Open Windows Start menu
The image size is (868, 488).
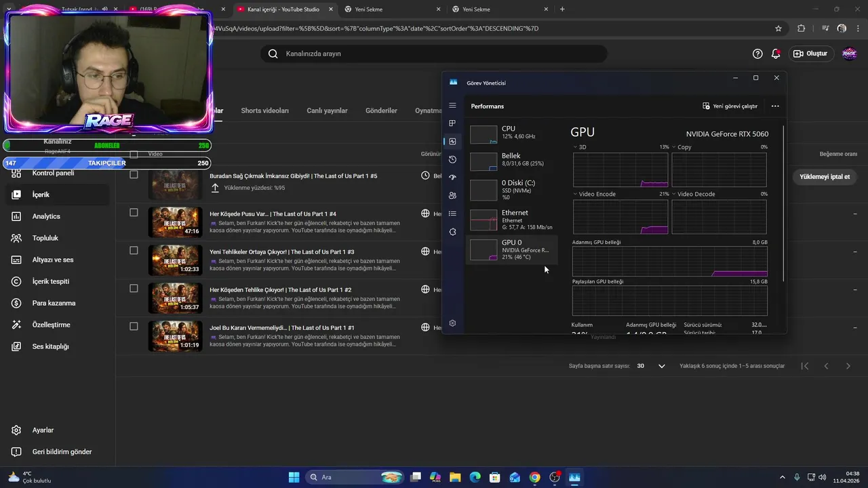point(294,477)
